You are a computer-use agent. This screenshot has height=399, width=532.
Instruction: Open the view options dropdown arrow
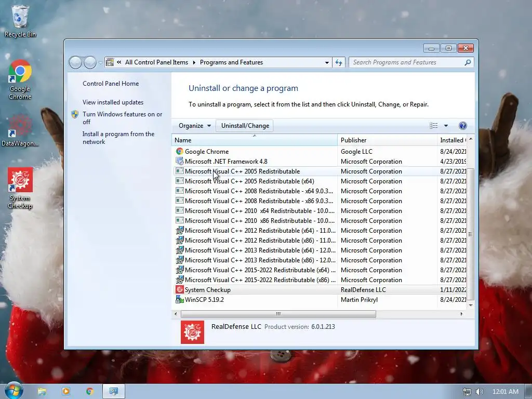tap(446, 126)
